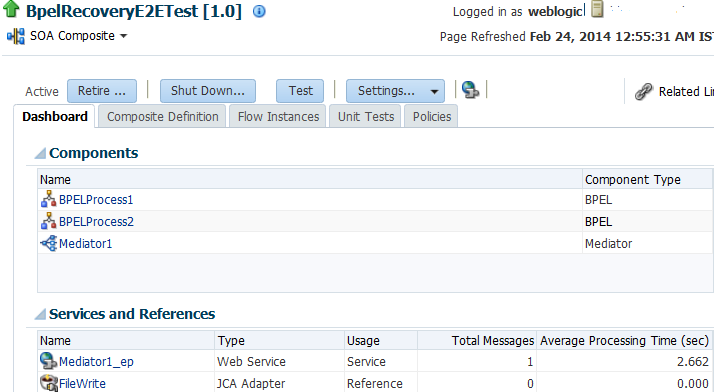This screenshot has height=392, width=714.
Task: Open the Settings dropdown button
Action: coord(395,91)
